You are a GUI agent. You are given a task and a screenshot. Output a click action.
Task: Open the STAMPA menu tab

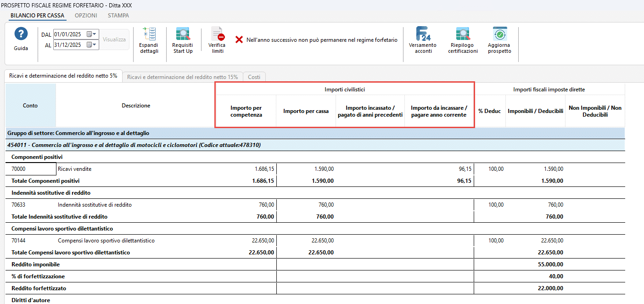[x=118, y=15]
